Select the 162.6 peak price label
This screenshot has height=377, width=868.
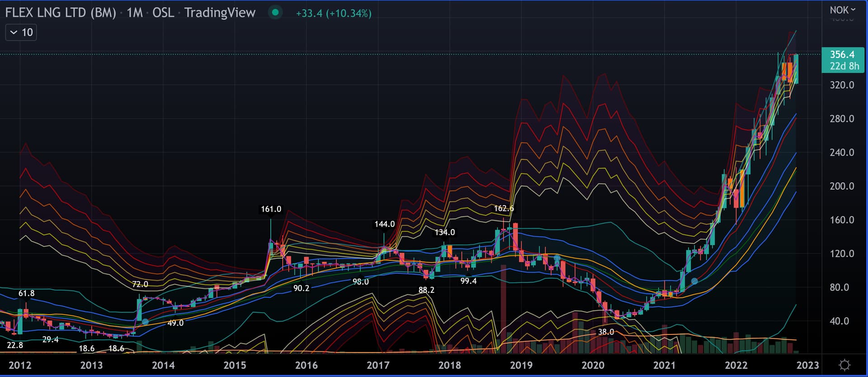(x=504, y=209)
